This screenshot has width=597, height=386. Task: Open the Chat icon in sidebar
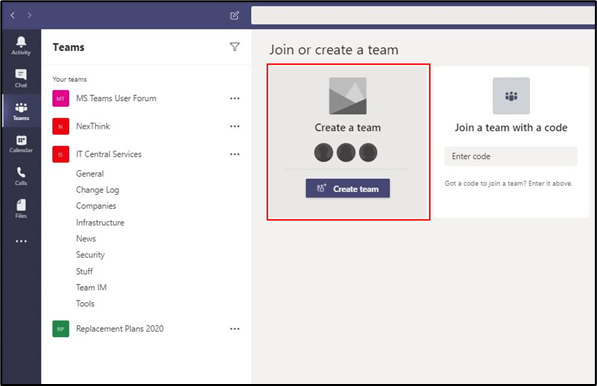[x=21, y=78]
